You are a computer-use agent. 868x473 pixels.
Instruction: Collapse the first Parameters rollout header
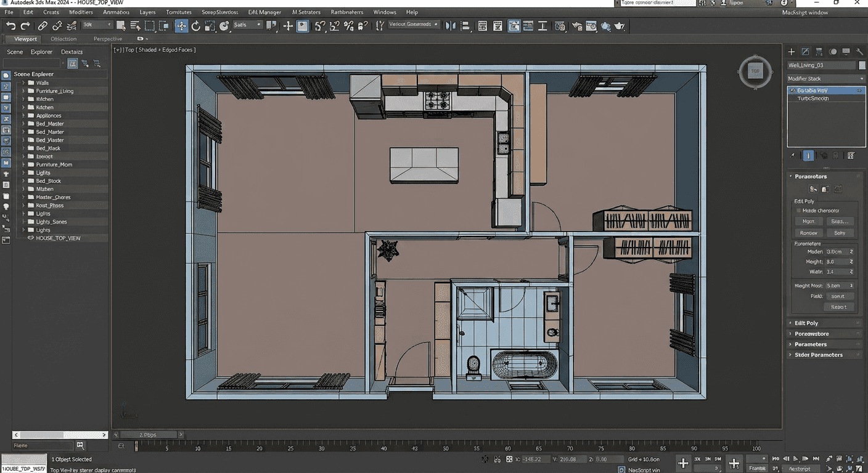pos(824,176)
